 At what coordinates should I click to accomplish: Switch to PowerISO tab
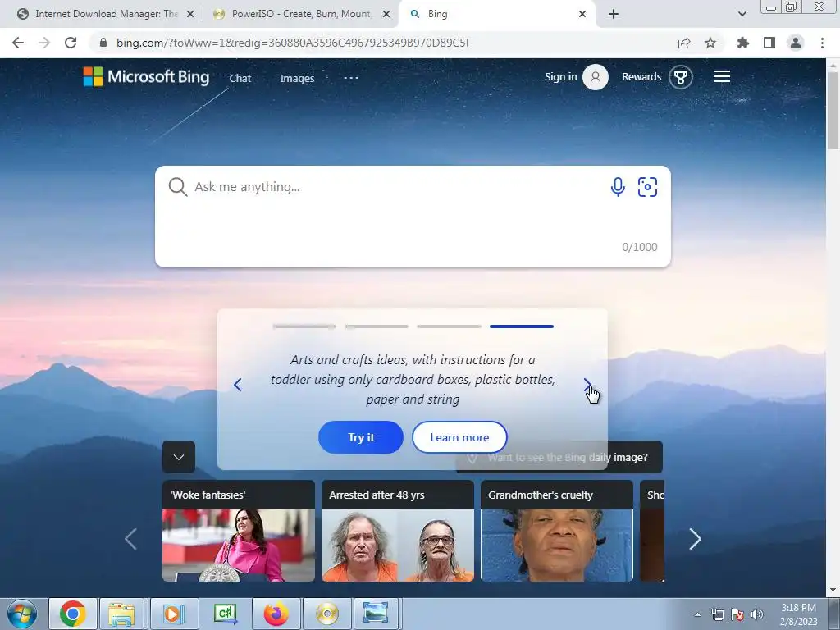(301, 14)
